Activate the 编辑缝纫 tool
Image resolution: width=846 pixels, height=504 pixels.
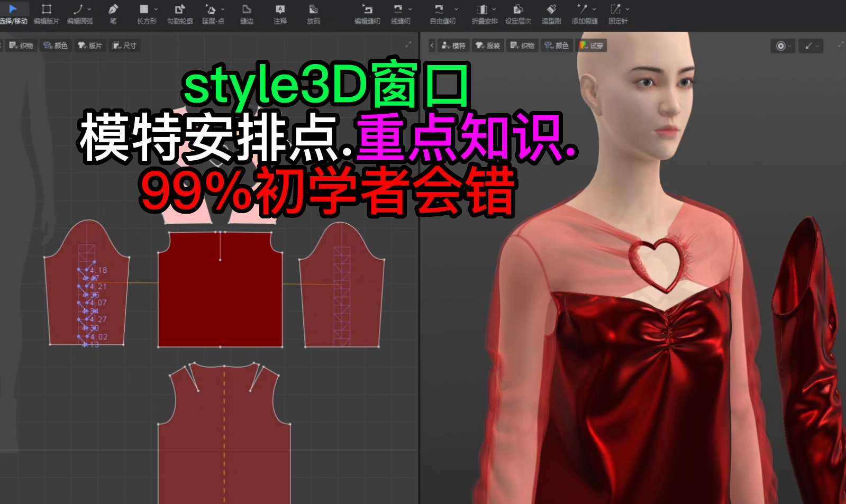[367, 13]
